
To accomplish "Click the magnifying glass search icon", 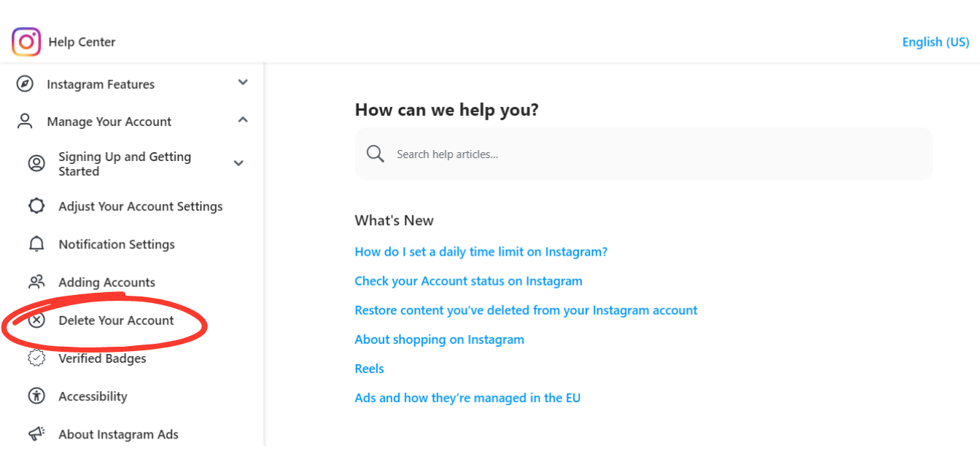I will pyautogui.click(x=376, y=154).
